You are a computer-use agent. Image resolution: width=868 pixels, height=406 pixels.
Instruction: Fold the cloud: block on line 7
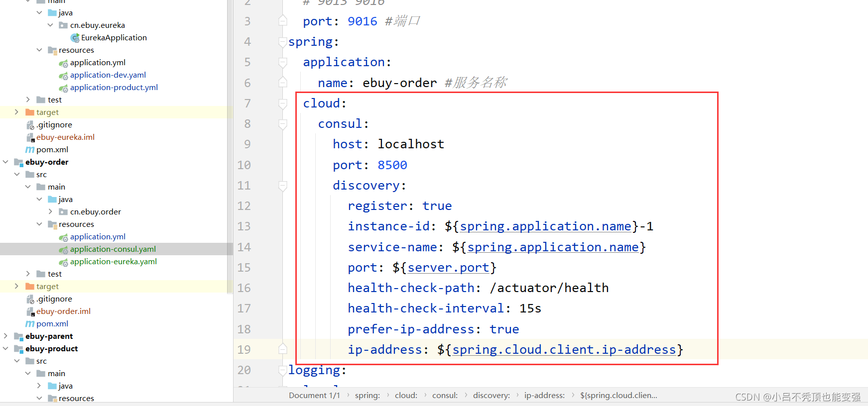point(283,103)
